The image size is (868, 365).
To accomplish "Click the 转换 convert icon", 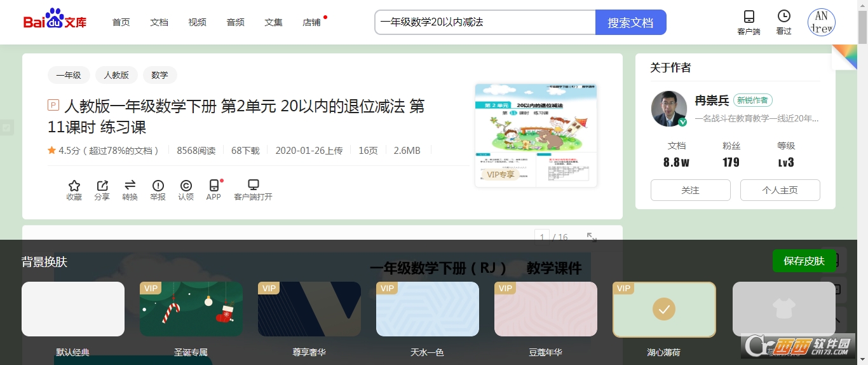I will coord(130,185).
